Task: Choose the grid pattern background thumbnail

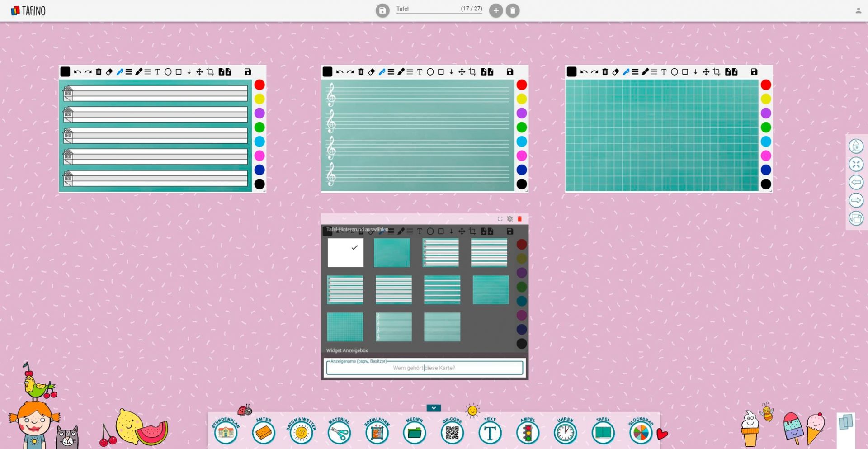Action: (x=345, y=327)
